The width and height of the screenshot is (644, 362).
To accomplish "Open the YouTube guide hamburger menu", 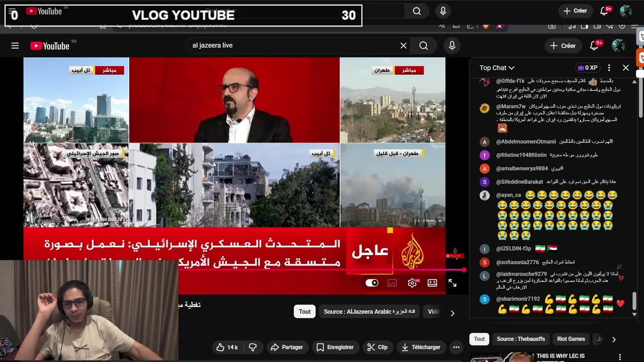I will (x=15, y=46).
